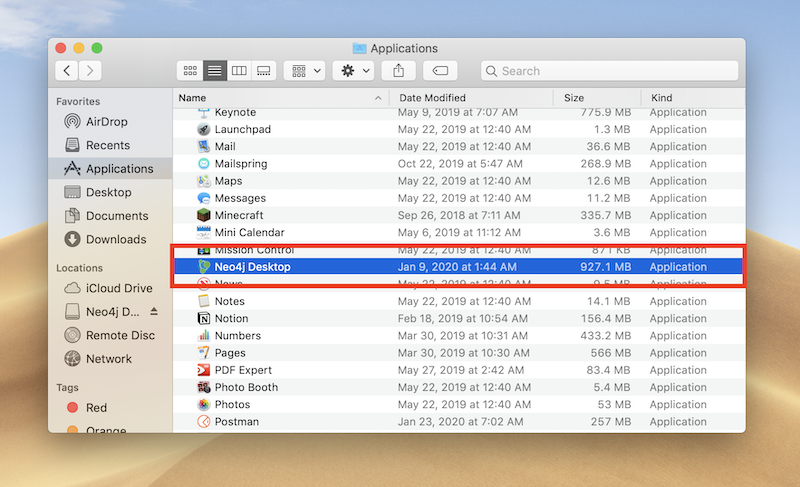This screenshot has height=487, width=800.
Task: Click the Pages app icon
Action: tap(204, 353)
